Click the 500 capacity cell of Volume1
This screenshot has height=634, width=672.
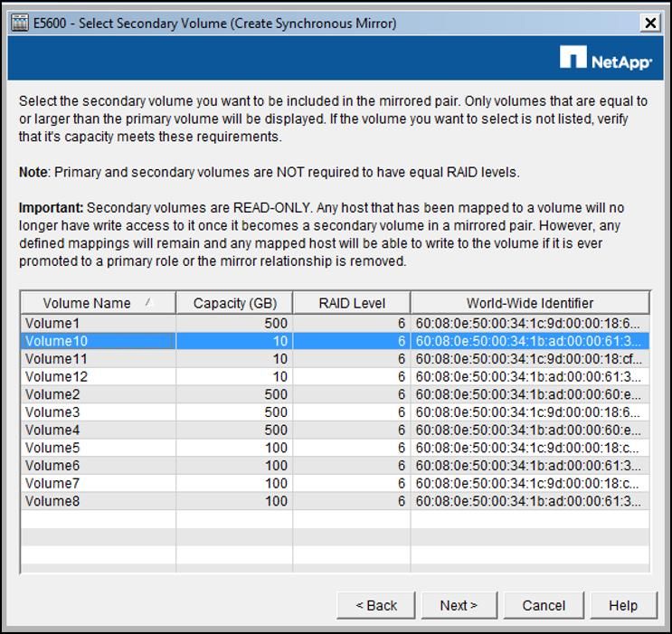point(234,323)
